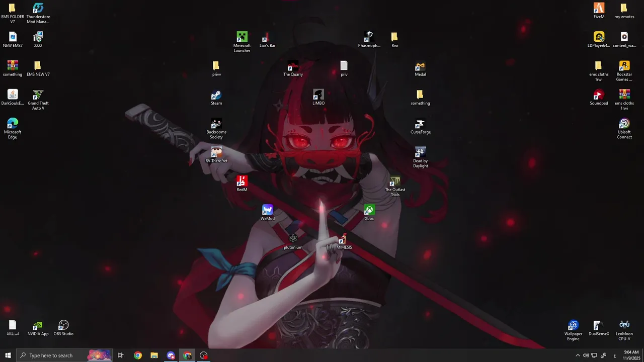Launch OBS Studio desktop shortcut

[63, 325]
